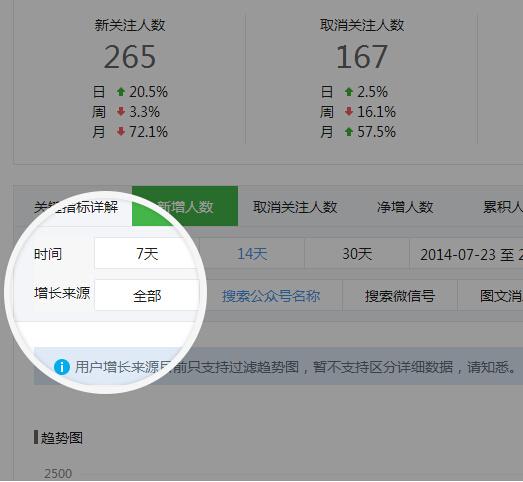This screenshot has height=482, width=523.
Task: Select the 14天 time range option
Action: pos(252,254)
